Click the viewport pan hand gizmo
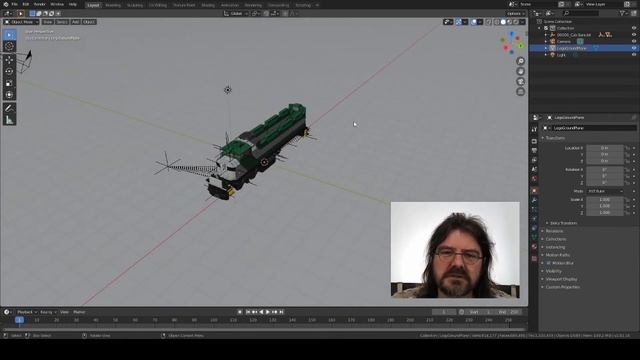The width and height of the screenshot is (640, 360). [x=520, y=71]
